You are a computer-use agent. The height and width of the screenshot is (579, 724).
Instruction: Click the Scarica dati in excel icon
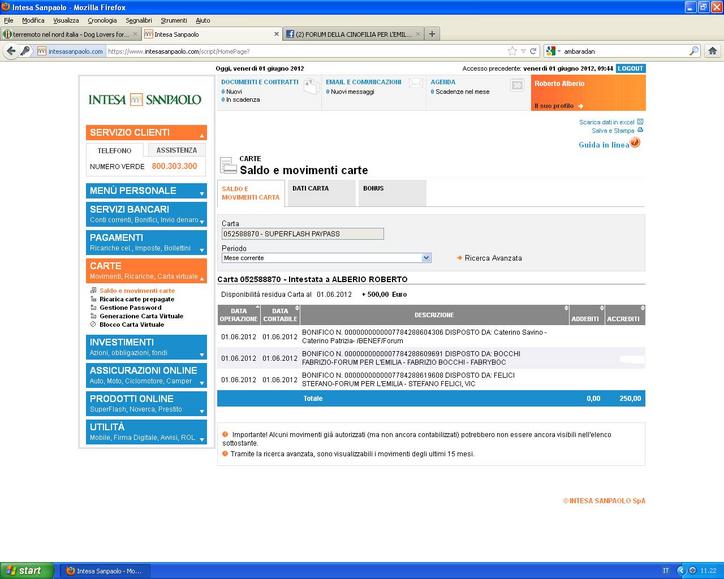tap(641, 122)
